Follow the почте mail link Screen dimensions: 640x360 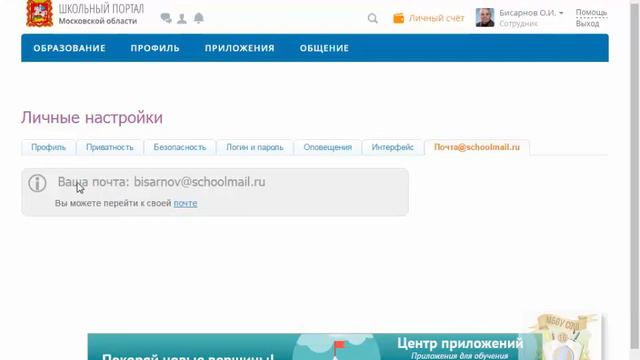click(185, 203)
